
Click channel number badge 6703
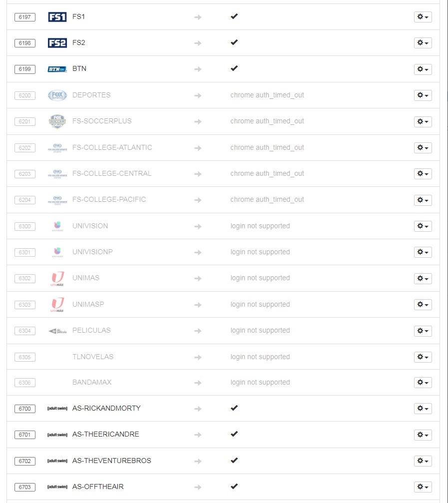pos(25,487)
